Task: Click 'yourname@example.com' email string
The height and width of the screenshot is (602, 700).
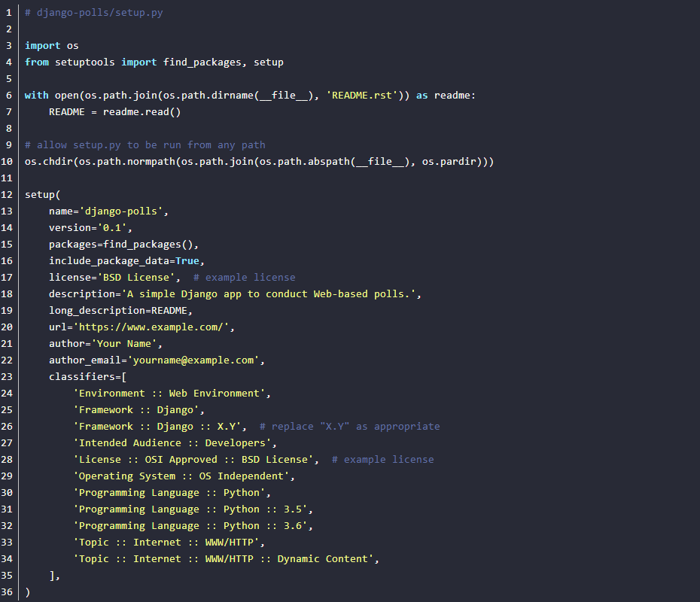Action: (x=193, y=360)
